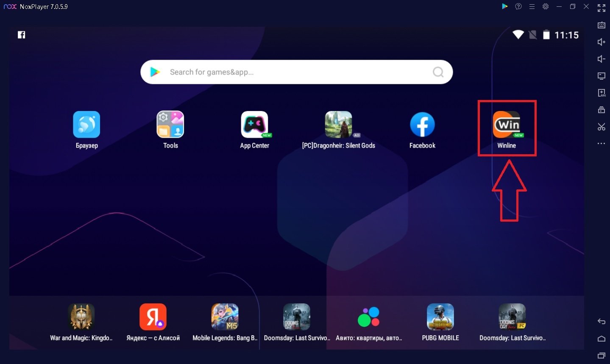Open the Tools folder

(170, 125)
